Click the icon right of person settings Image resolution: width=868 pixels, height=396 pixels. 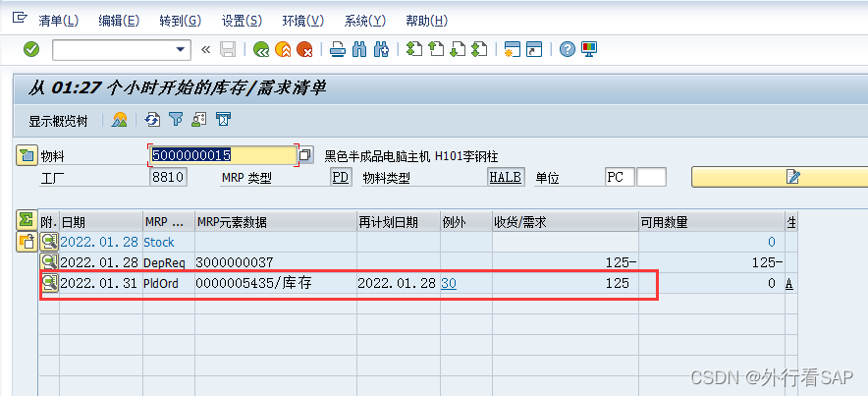(223, 120)
